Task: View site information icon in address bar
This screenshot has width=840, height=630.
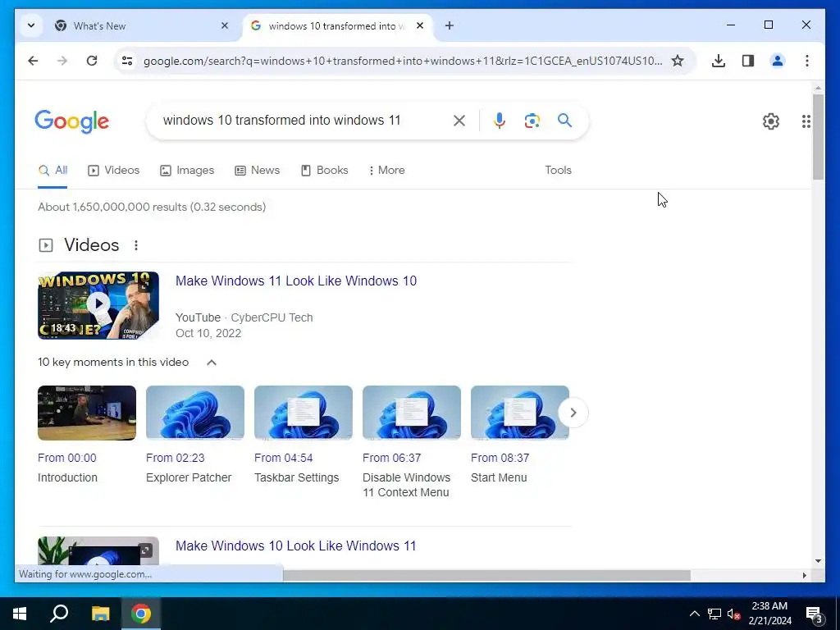Action: [x=127, y=61]
